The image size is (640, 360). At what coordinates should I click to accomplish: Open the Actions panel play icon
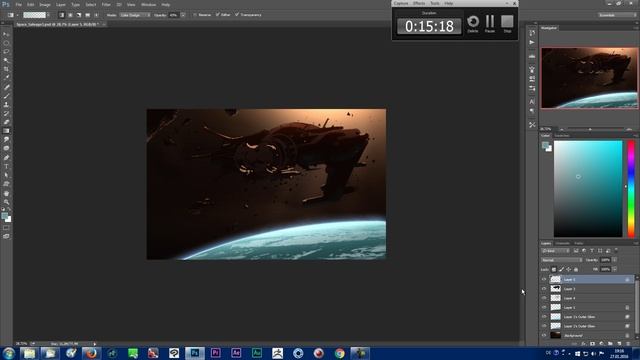click(x=532, y=42)
